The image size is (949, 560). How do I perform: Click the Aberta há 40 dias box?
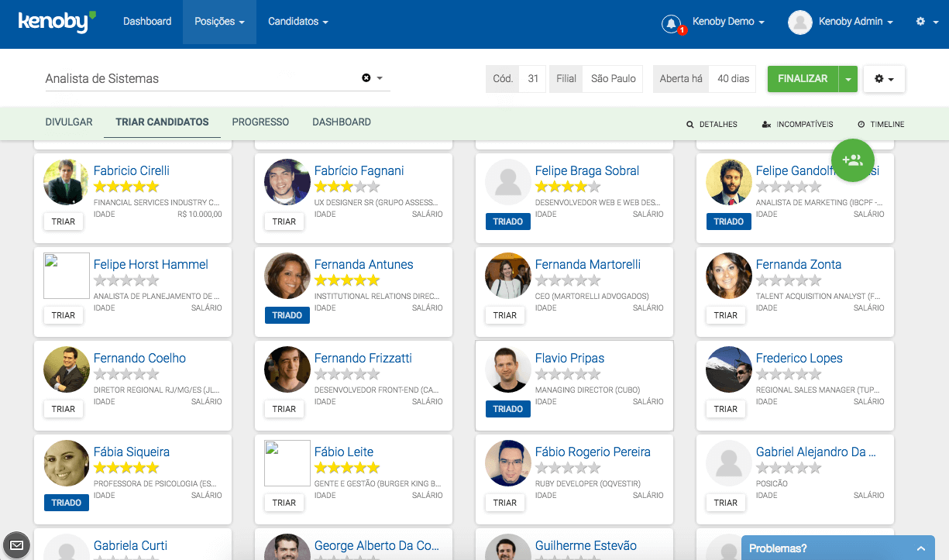tap(704, 79)
